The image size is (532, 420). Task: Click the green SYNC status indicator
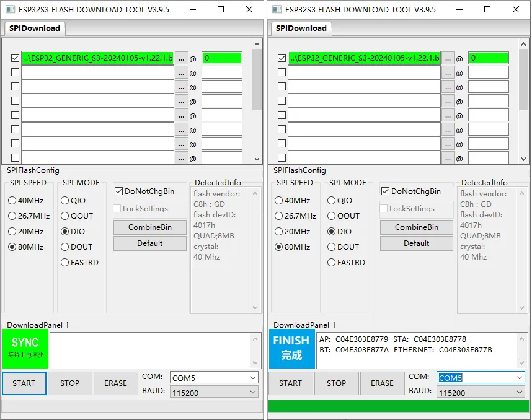(x=25, y=348)
